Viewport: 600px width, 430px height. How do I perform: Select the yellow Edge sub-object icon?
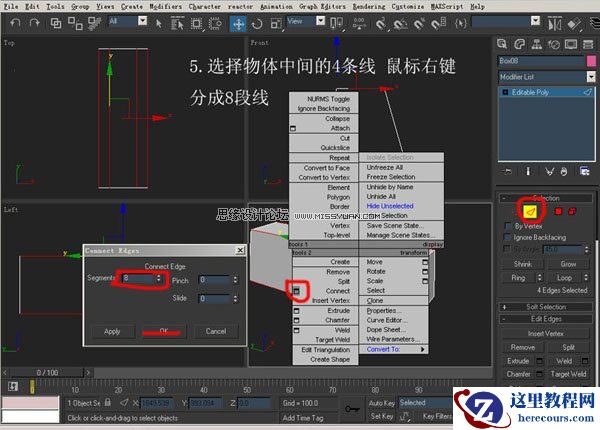pyautogui.click(x=530, y=211)
